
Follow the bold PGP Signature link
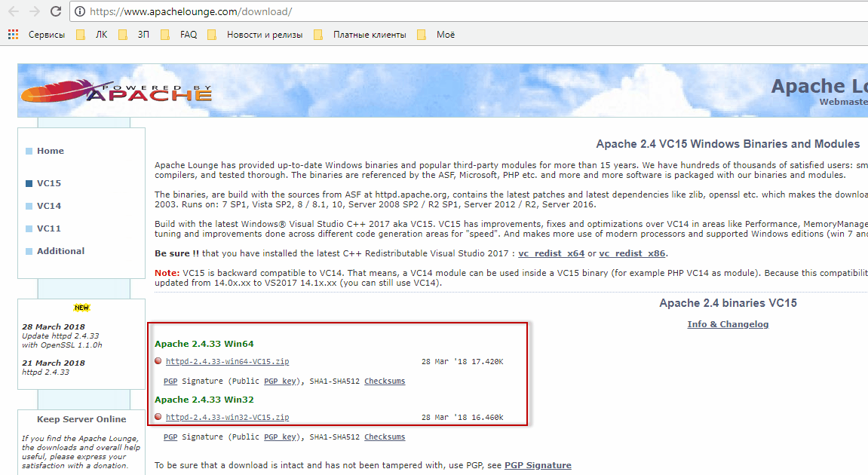[538, 466]
